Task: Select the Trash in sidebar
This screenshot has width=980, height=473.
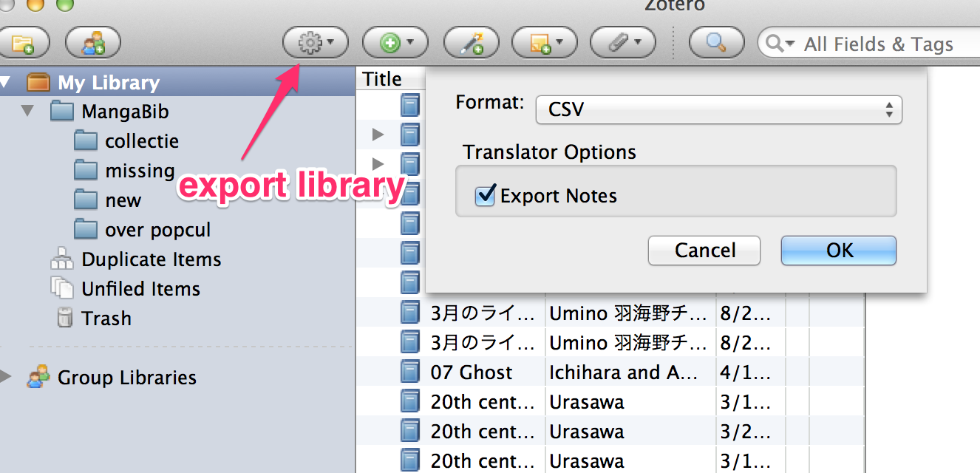Action: (x=106, y=319)
